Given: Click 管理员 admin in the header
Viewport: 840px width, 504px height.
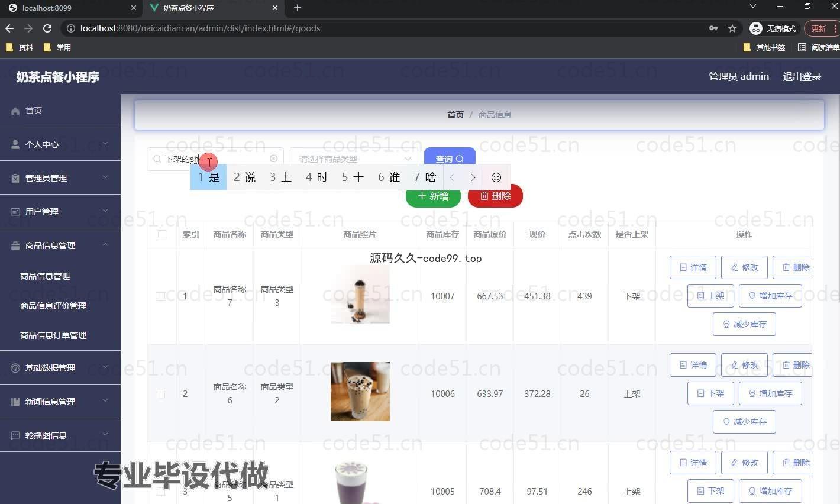Looking at the screenshot, I should 739,77.
